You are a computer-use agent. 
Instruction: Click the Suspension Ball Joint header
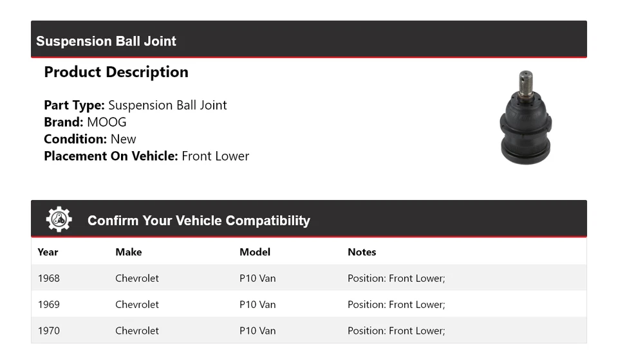pos(106,41)
